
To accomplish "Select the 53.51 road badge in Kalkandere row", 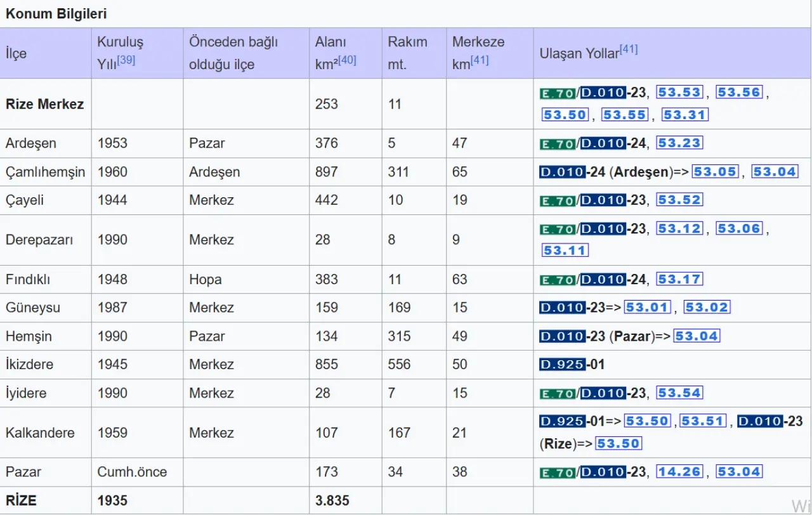I will 703,421.
